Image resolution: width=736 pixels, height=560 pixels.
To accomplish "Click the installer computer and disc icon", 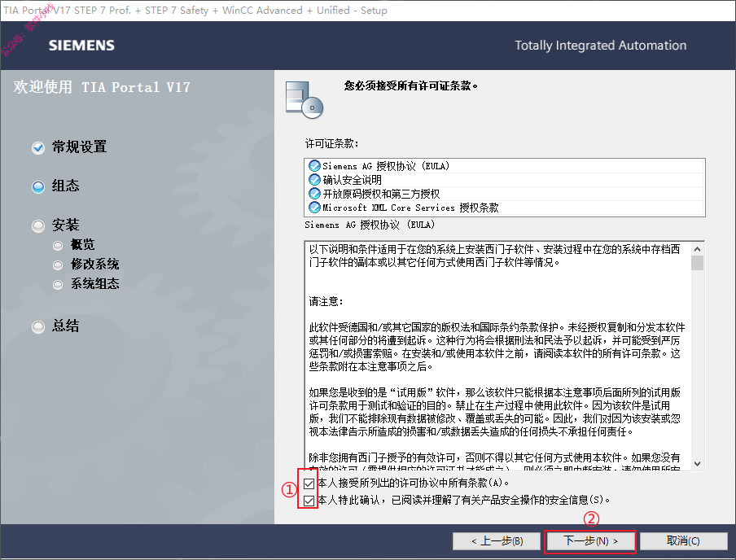I will coord(304,99).
